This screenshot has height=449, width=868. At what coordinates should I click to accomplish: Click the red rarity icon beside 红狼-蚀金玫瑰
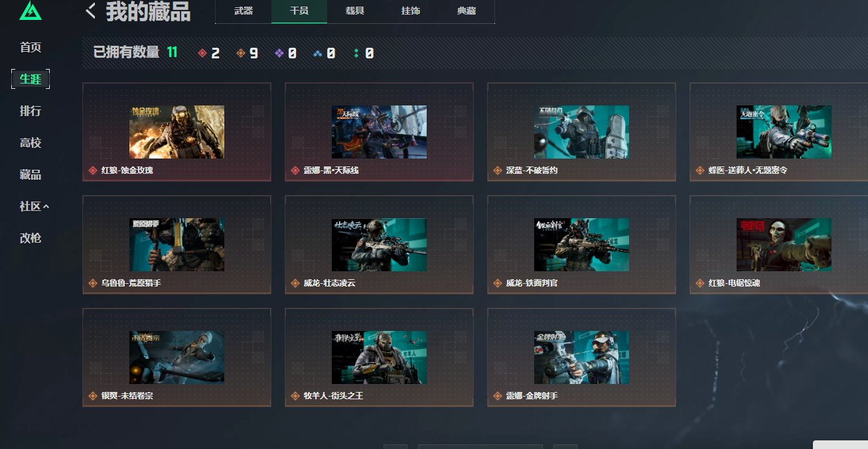tap(93, 170)
